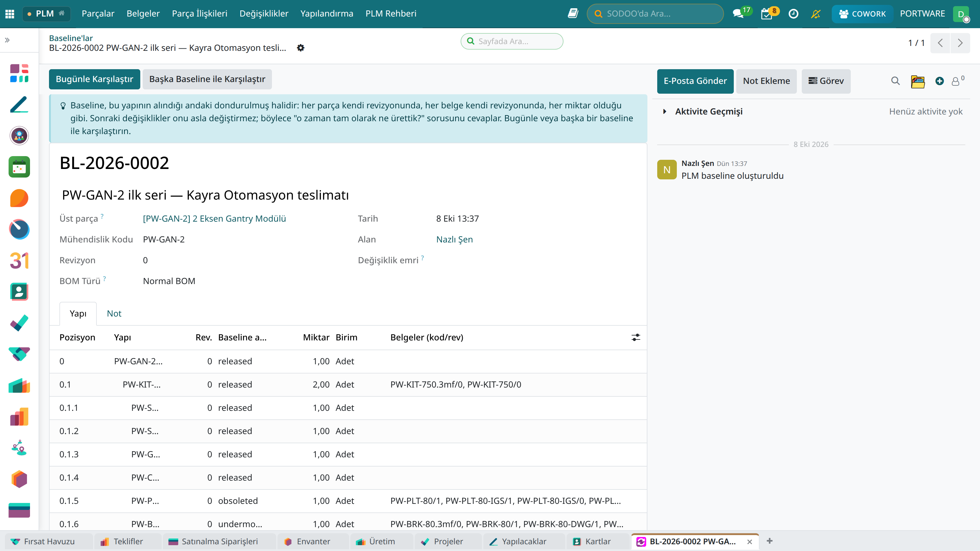The height and width of the screenshot is (551, 980).
Task: Open the table column settings adjust icon
Action: pyautogui.click(x=636, y=337)
